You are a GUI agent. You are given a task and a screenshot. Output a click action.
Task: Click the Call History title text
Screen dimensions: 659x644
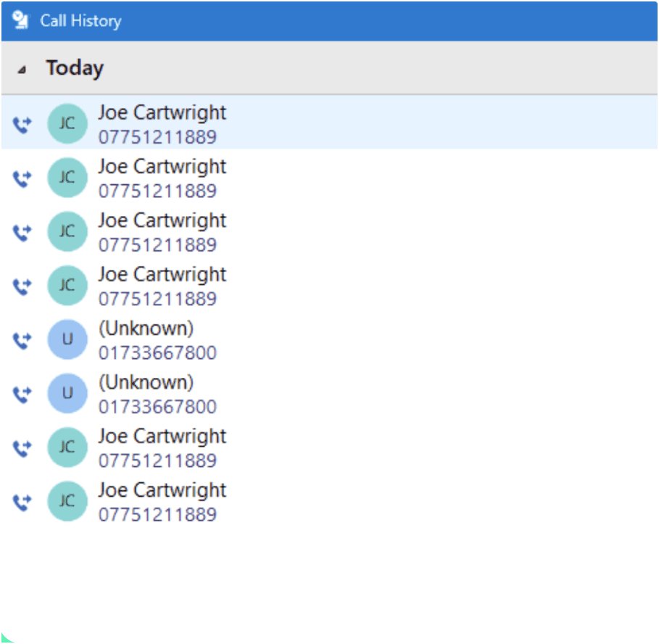80,20
